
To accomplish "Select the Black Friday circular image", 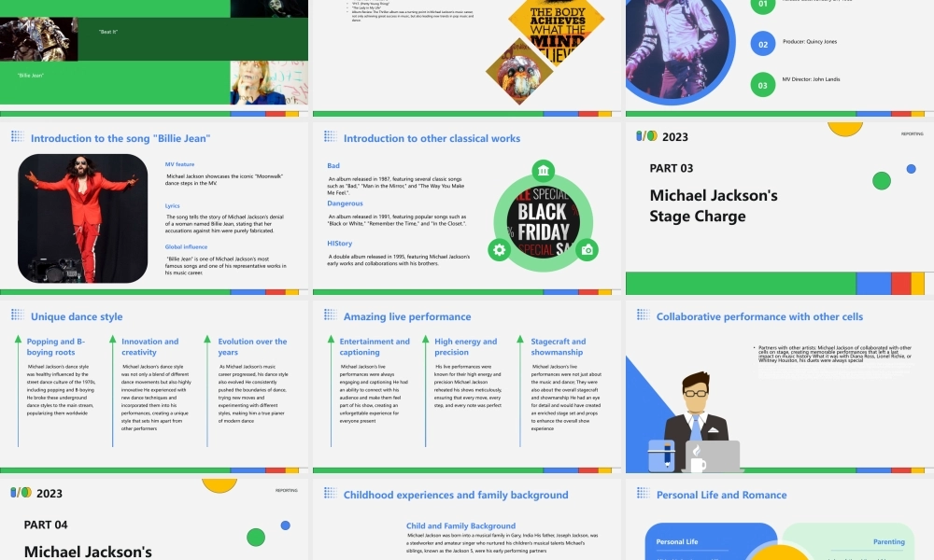I will (x=544, y=222).
